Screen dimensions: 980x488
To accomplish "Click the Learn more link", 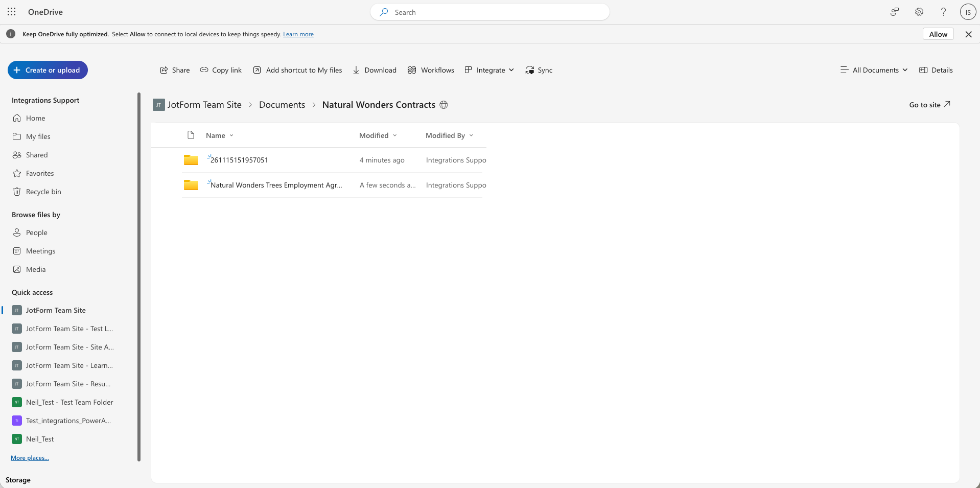I will (x=298, y=34).
